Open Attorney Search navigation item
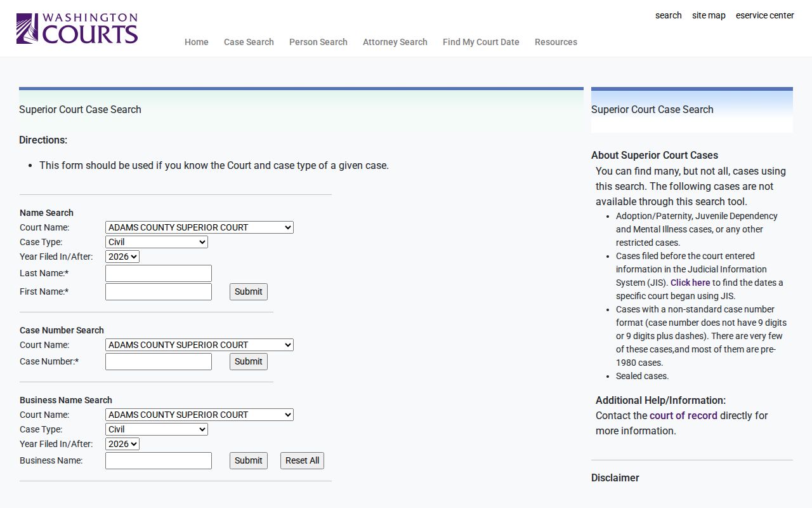Screen dimensions: 812x508 [395, 42]
